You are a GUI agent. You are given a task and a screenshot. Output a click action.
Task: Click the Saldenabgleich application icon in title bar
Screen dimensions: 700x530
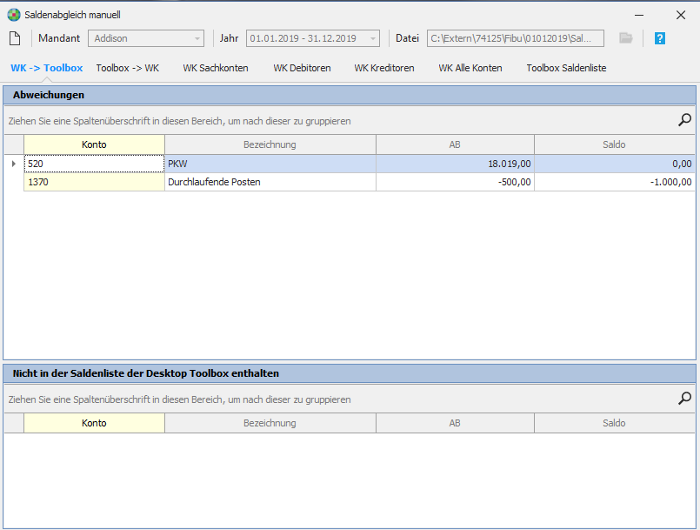tap(14, 15)
